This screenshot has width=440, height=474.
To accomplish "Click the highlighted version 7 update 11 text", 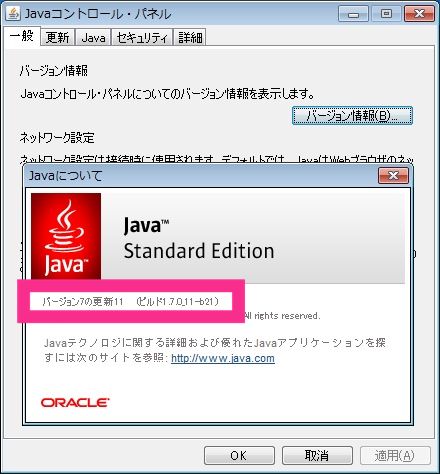I will [x=131, y=301].
